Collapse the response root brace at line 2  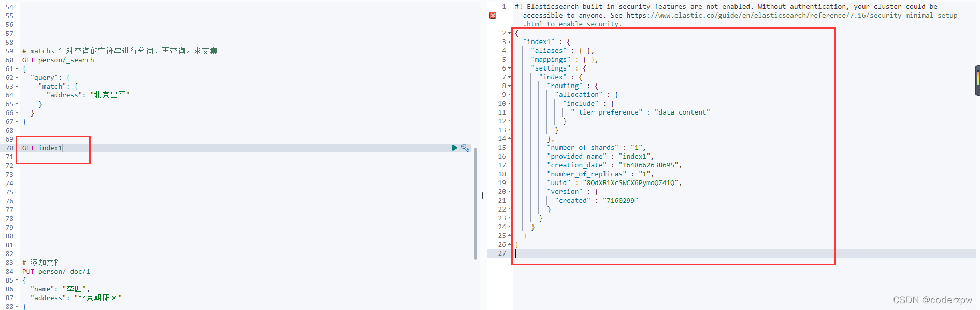(509, 33)
